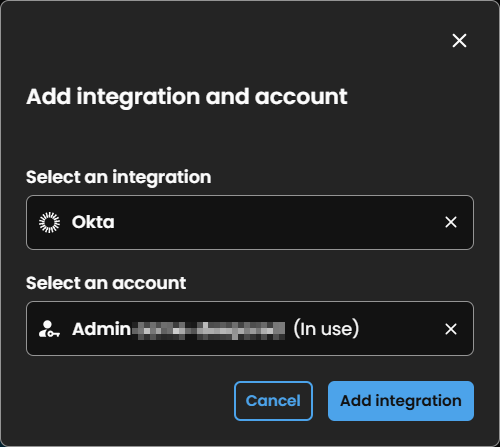
Task: Clear the selected Admin account
Action: pyautogui.click(x=451, y=329)
